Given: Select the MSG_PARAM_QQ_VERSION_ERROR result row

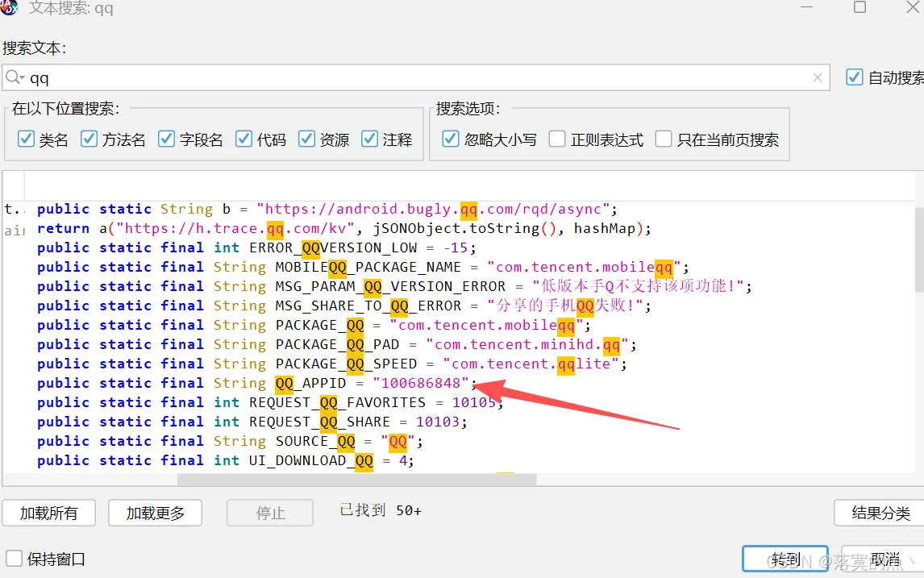Looking at the screenshot, I should click(460, 286).
